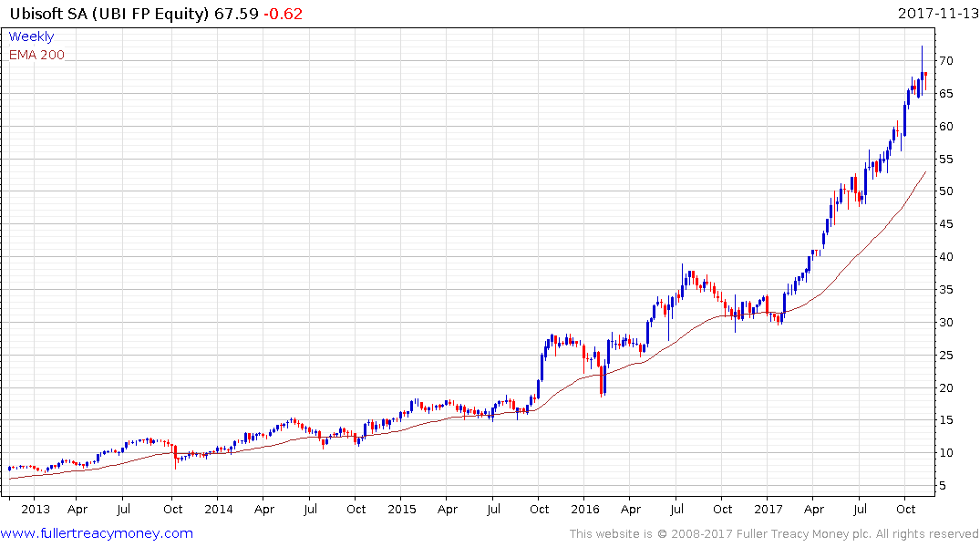Click the 35 price axis label
This screenshot has height=547, width=980.
(x=945, y=289)
